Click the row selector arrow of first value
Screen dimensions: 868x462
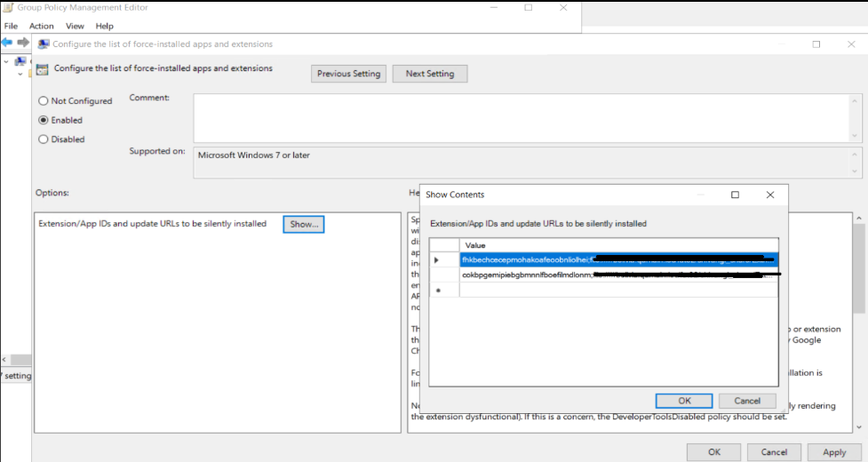coord(437,260)
